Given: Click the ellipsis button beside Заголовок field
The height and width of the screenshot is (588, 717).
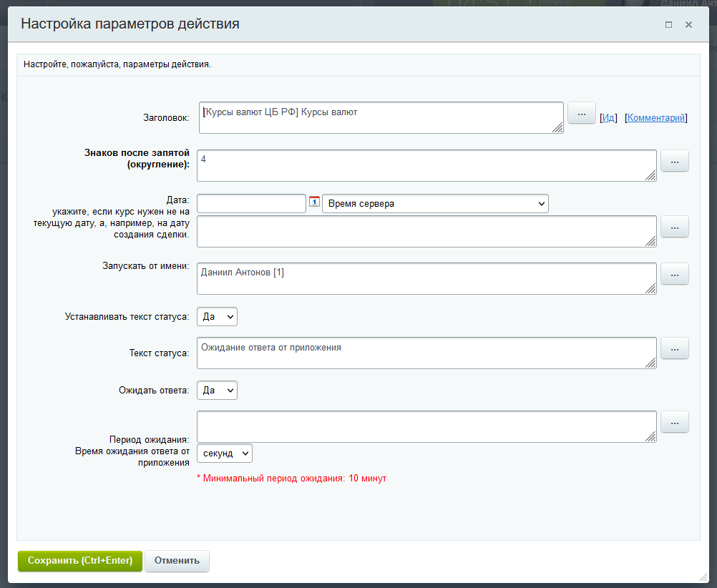Looking at the screenshot, I should (581, 113).
